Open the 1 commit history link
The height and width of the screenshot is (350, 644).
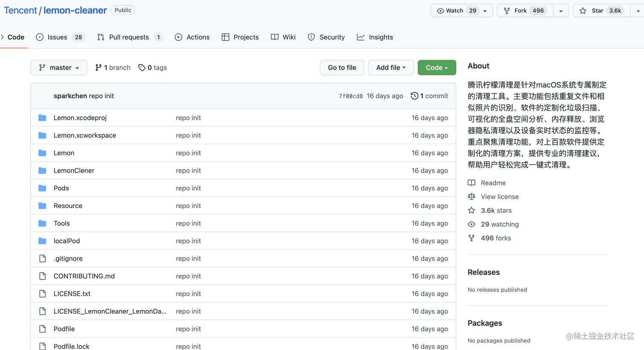[x=429, y=96]
